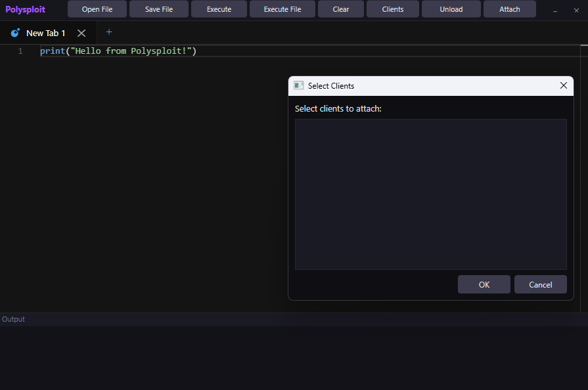The image size is (588, 390).
Task: Click the blue tab icon on New Tab 1
Action: [15, 33]
